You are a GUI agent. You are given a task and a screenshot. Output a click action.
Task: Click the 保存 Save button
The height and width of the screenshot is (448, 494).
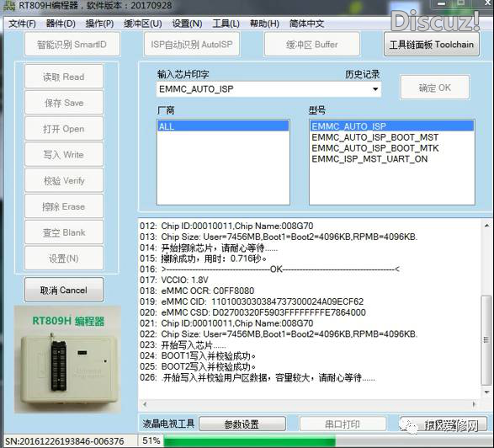64,103
